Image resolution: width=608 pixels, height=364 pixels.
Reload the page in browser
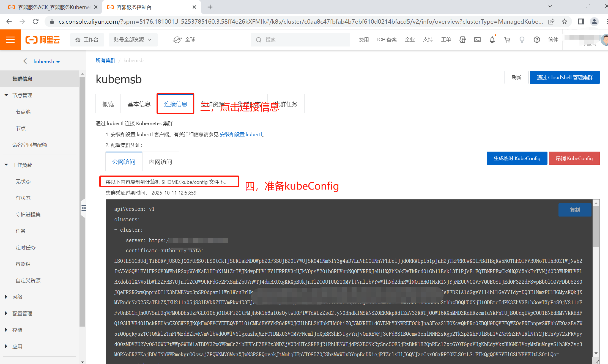[35, 21]
